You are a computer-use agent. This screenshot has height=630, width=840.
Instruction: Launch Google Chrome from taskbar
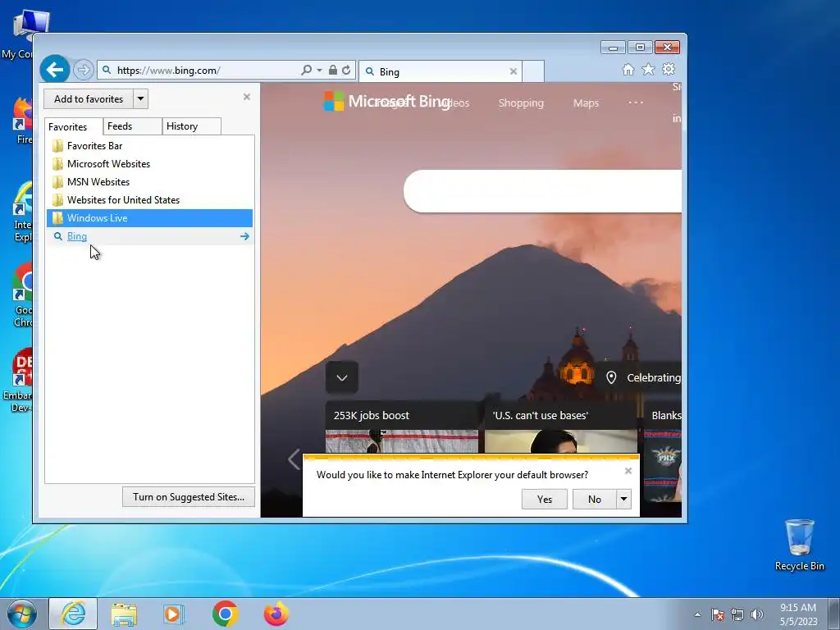pos(225,614)
